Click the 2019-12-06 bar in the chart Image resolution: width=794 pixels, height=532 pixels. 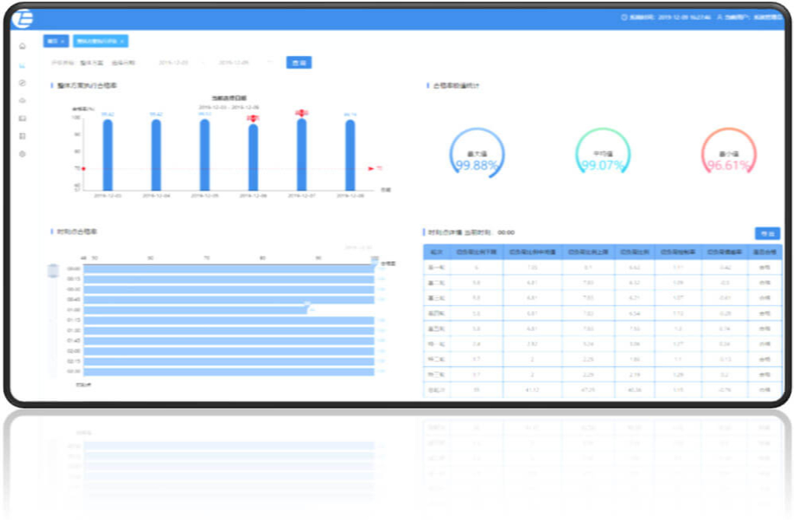tap(253, 156)
